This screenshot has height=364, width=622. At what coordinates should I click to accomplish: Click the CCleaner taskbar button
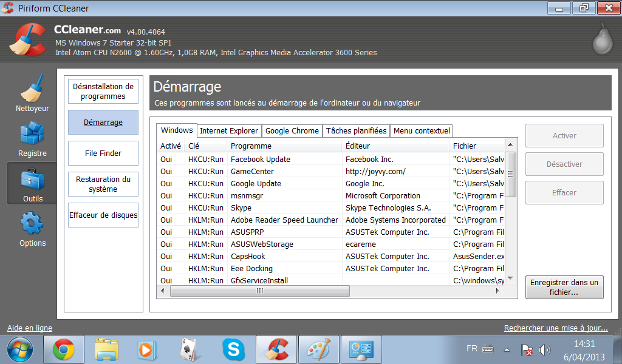tap(276, 349)
